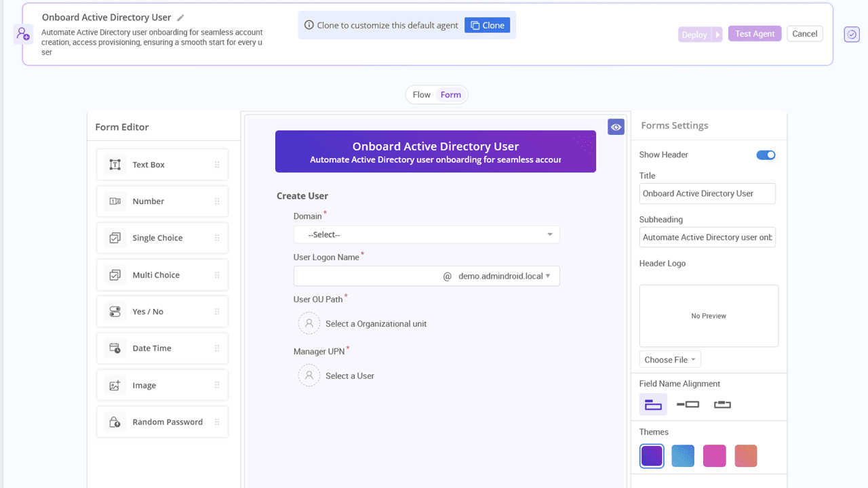This screenshot has height=488, width=868.
Task: Open the Domain --Select-- dropdown
Action: tap(426, 234)
